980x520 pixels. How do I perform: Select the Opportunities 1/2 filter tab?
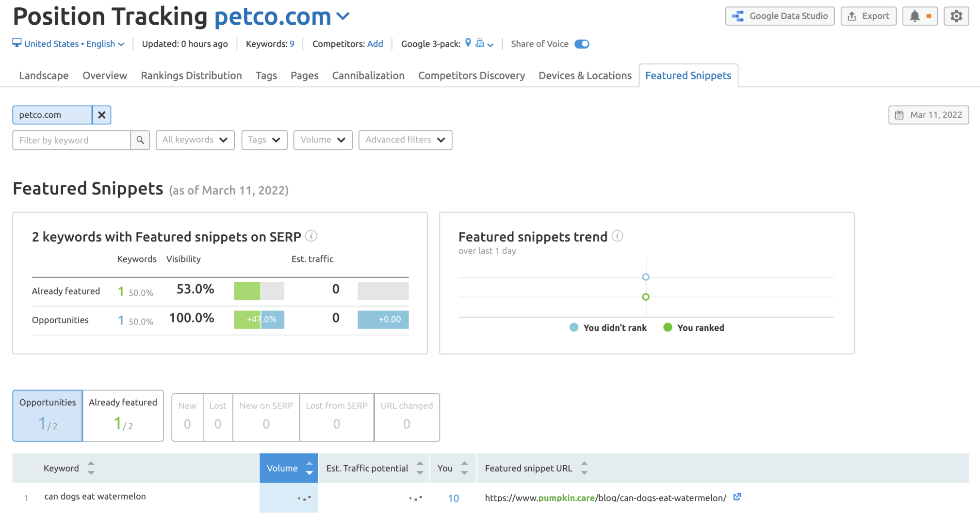click(48, 416)
